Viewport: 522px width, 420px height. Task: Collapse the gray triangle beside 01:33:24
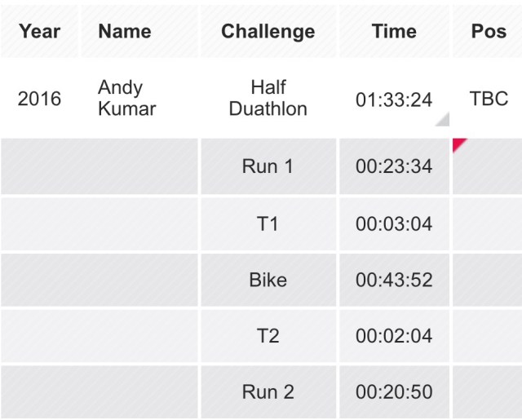pyautogui.click(x=443, y=120)
